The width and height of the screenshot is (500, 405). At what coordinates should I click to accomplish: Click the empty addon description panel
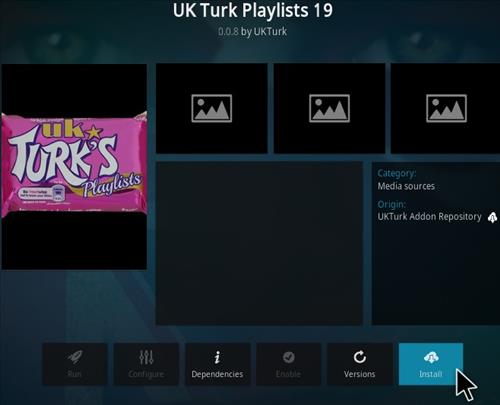pos(259,243)
